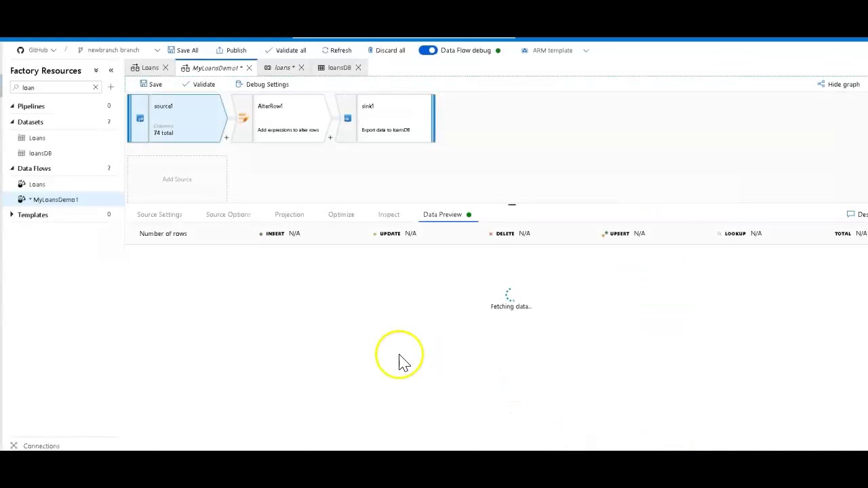Click the Connections wrench icon
This screenshot has width=868, height=488.
[x=14, y=446]
